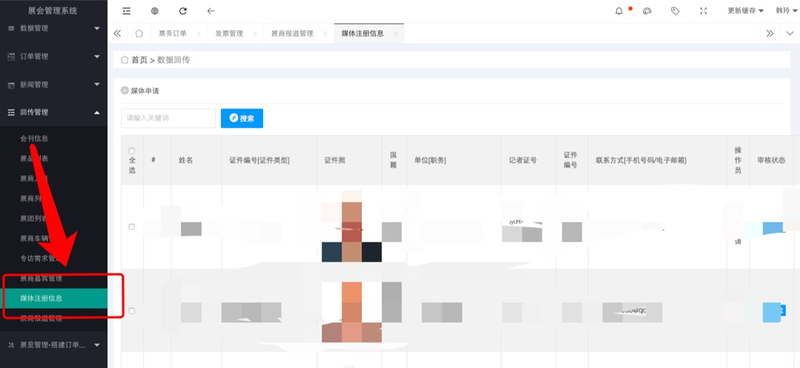Collapse the 回传管理 sidebar menu

pyautogui.click(x=54, y=112)
